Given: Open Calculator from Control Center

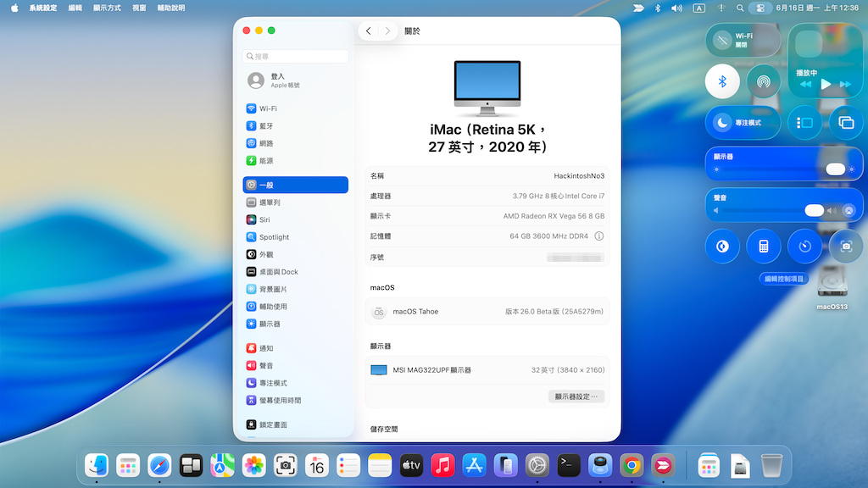Looking at the screenshot, I should click(x=764, y=247).
